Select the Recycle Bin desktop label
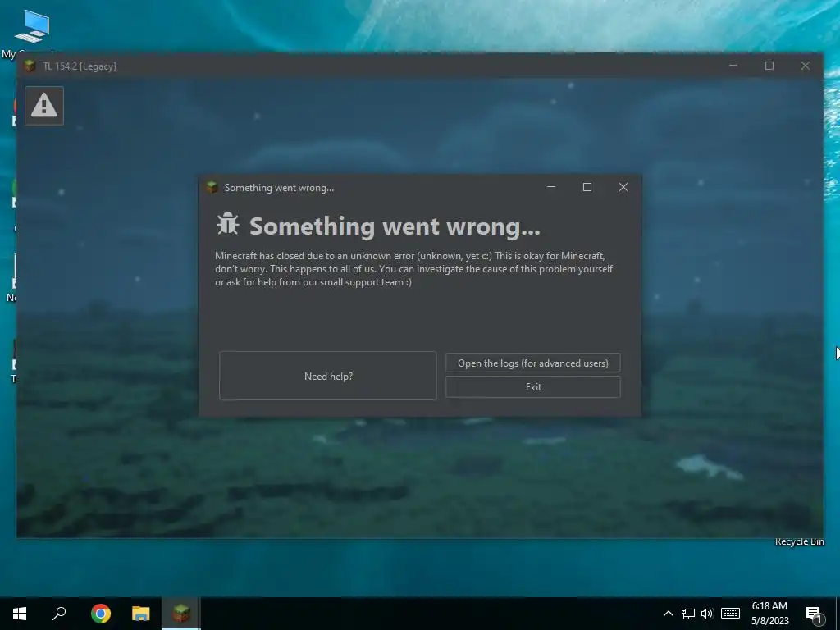 pyautogui.click(x=799, y=541)
